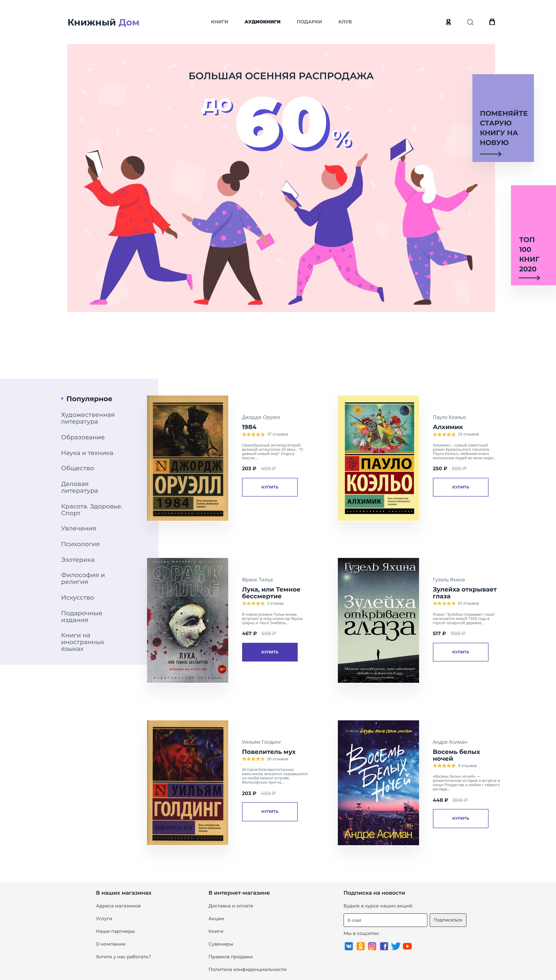This screenshot has height=980, width=556.
Task: Open the Facebook social icon
Action: (384, 946)
